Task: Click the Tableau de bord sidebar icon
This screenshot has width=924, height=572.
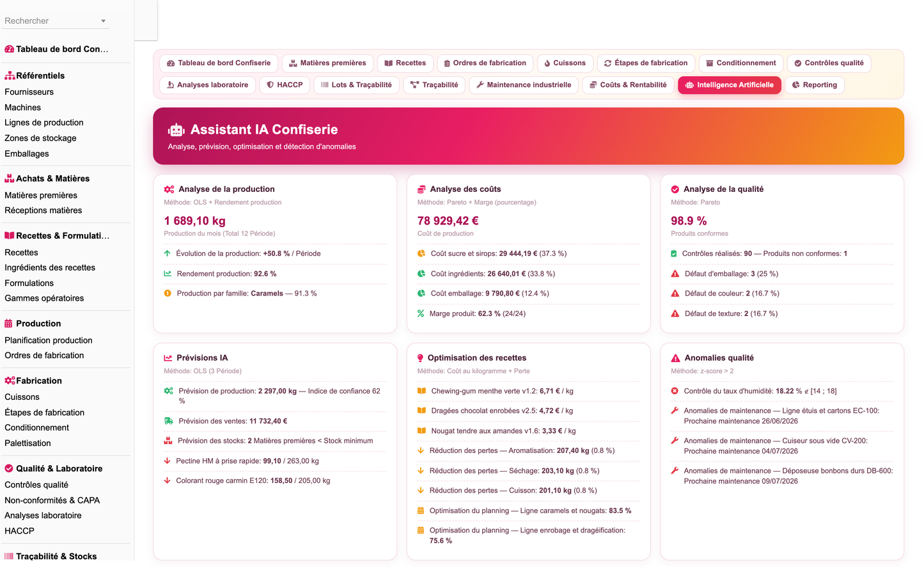Action: pyautogui.click(x=9, y=49)
